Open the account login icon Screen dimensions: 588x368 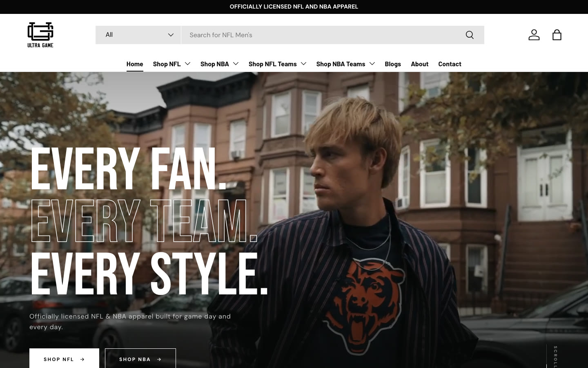(534, 35)
